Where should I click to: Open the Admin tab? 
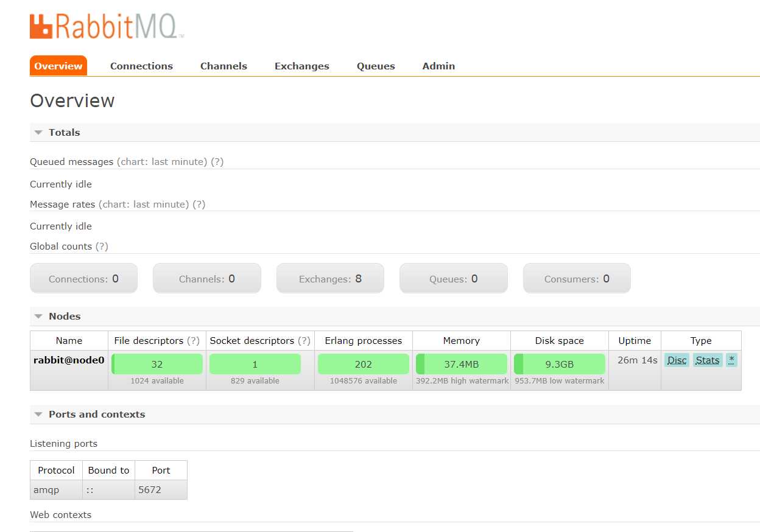(438, 66)
